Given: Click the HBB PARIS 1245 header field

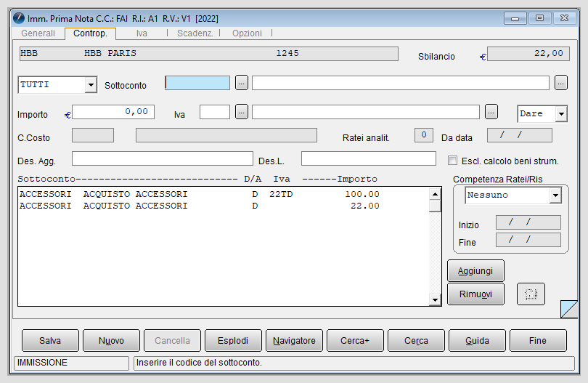Looking at the screenshot, I should (x=209, y=54).
